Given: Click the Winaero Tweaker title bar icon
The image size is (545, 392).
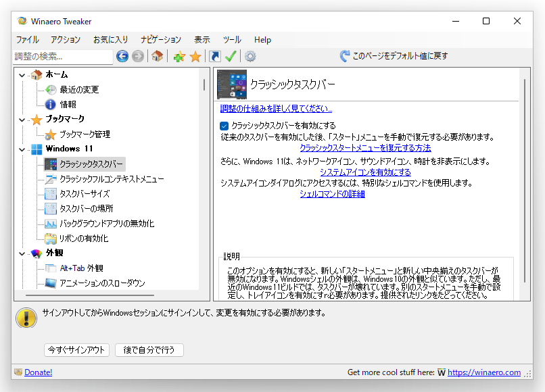Looking at the screenshot, I should coord(22,21).
